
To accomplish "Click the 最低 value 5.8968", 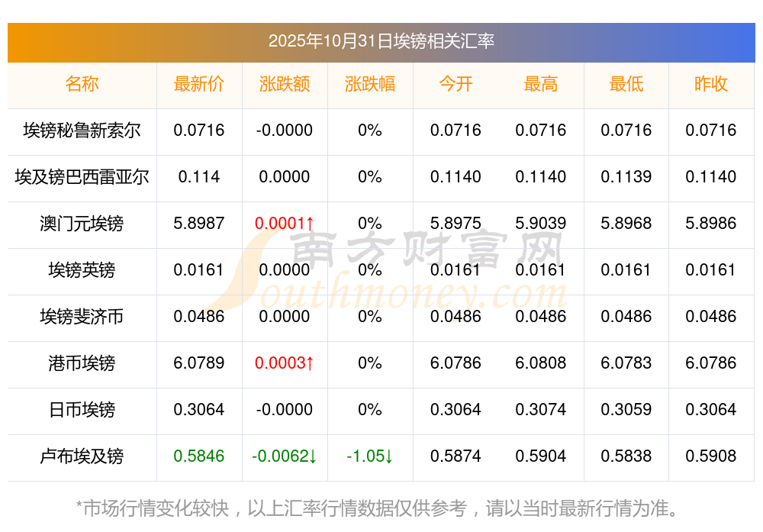I will tap(626, 224).
